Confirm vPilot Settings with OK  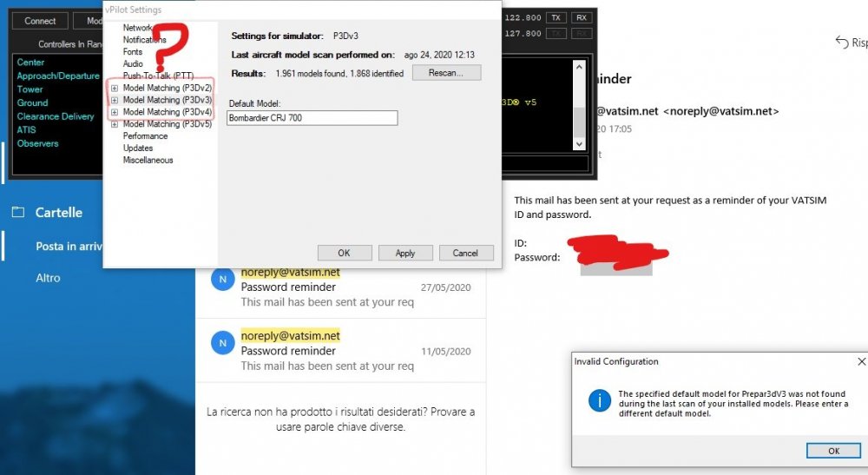point(345,253)
